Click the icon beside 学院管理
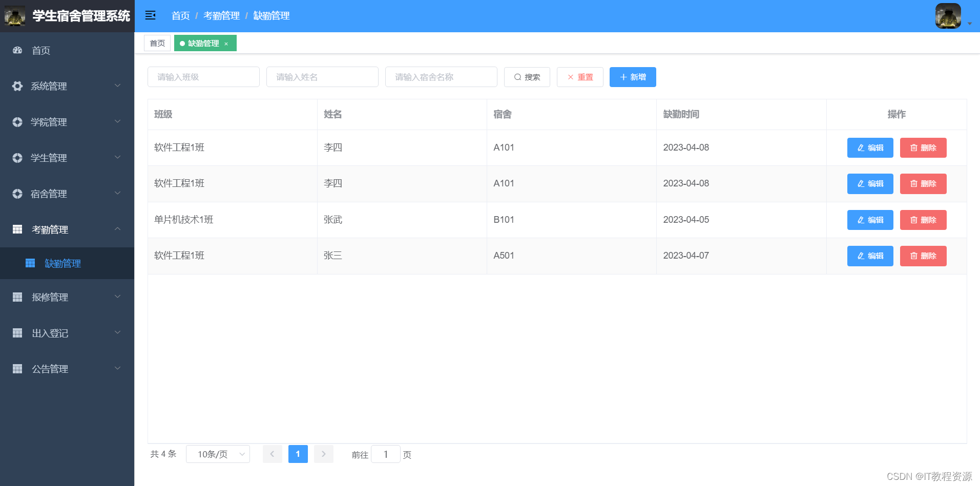The image size is (980, 486). (17, 122)
